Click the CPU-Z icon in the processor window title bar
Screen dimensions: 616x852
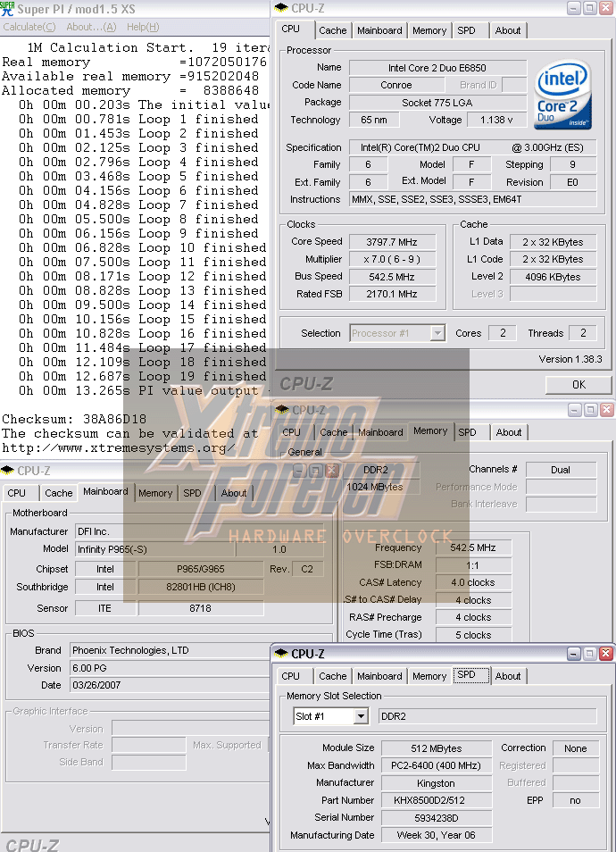281,8
